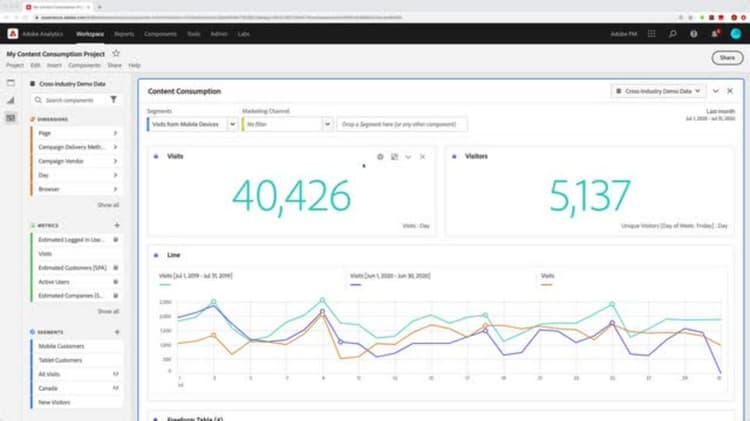Image resolution: width=750 pixels, height=421 pixels.
Task: Open the app switcher grid icon
Action: pos(651,33)
